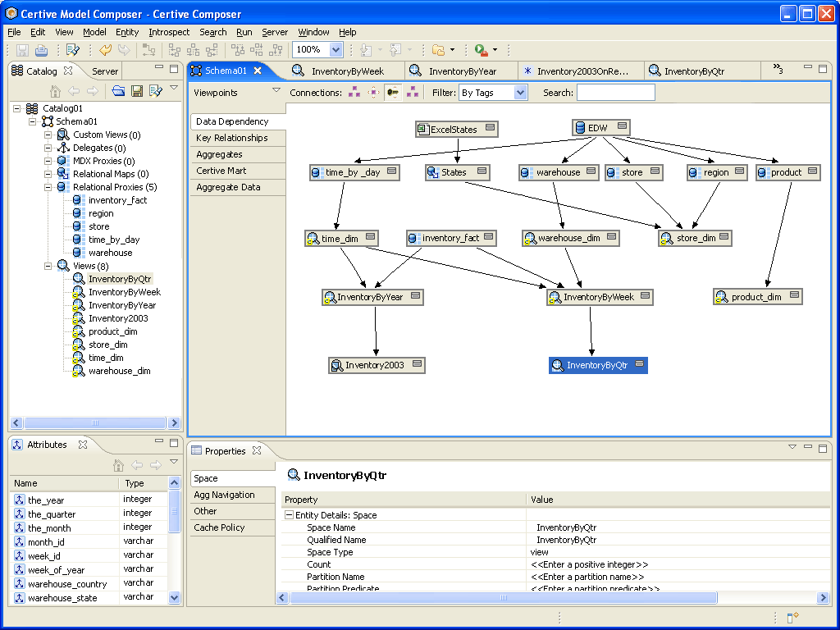Open the Attributes panel view menu arrow
This screenshot has height=630, width=840.
click(174, 461)
